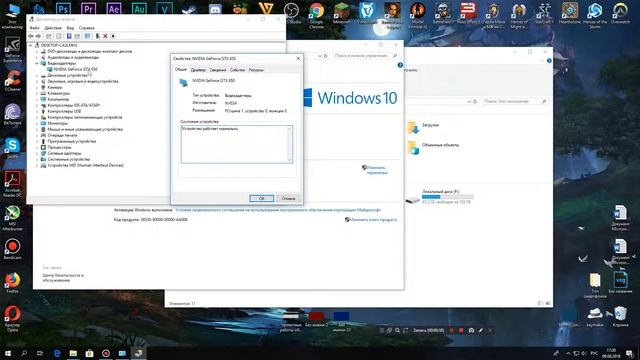640x360 pixels.
Task: Click the Forward arrow in Device Manager toolbar
Action: click(38, 36)
